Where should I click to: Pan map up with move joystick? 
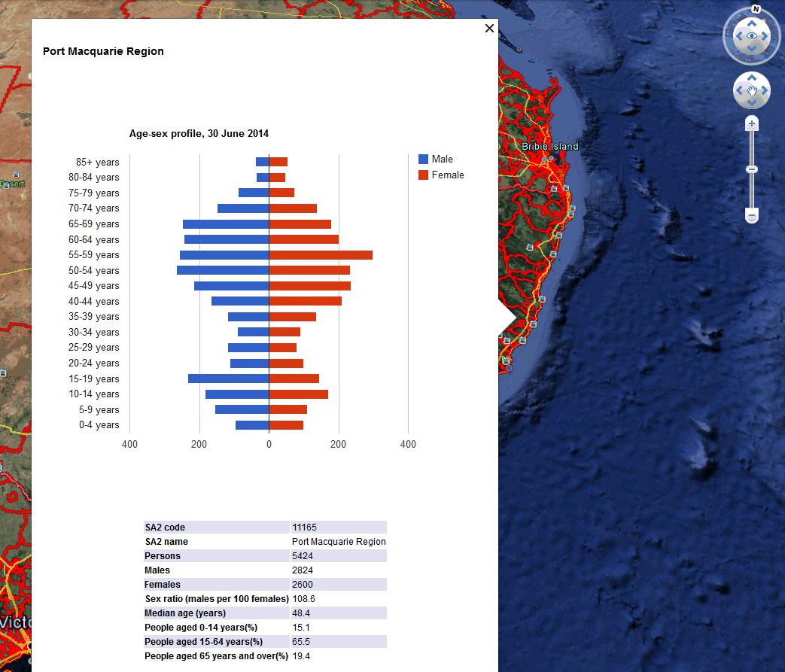pyautogui.click(x=751, y=78)
